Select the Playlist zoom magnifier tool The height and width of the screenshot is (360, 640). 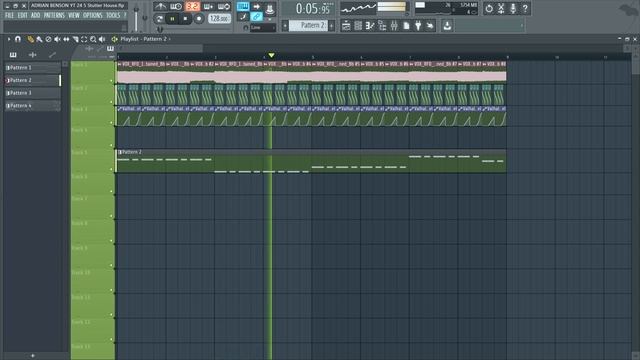pyautogui.click(x=93, y=39)
